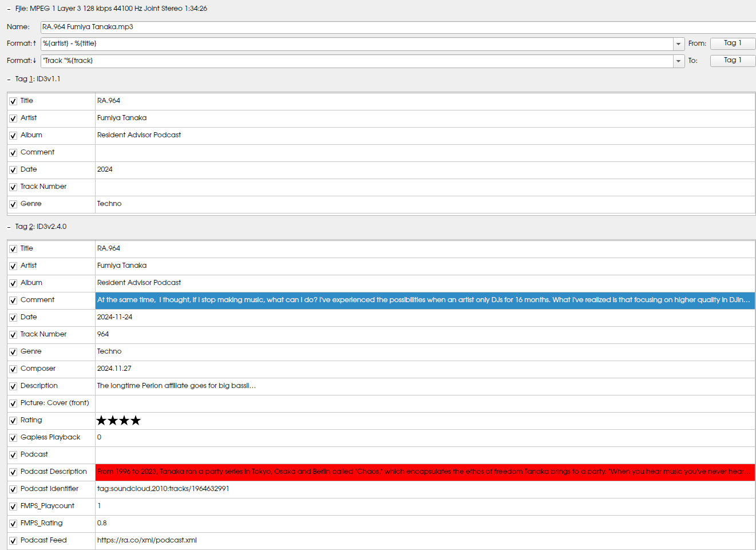Screen dimensions: 756x550
Task: Uncheck Title checkbox in Tag 2
Action: (13, 249)
